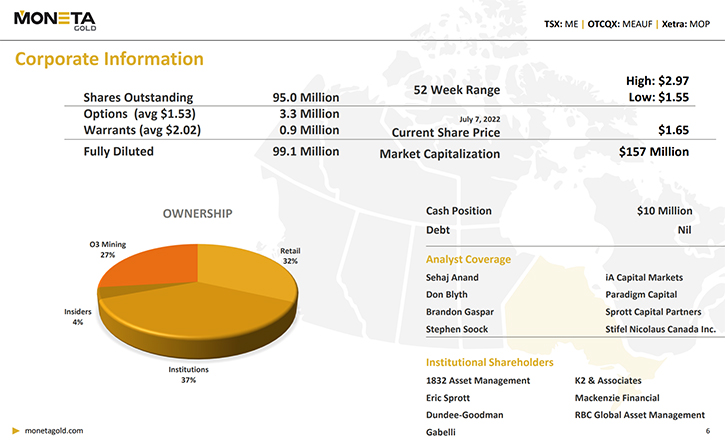
Task: Click the yellow arrow beside monetagold.com
Action: [x=16, y=431]
